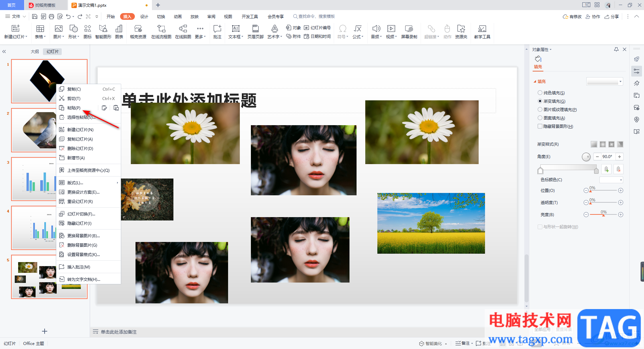
Task: Click 公式 formula icon
Action: (x=358, y=32)
